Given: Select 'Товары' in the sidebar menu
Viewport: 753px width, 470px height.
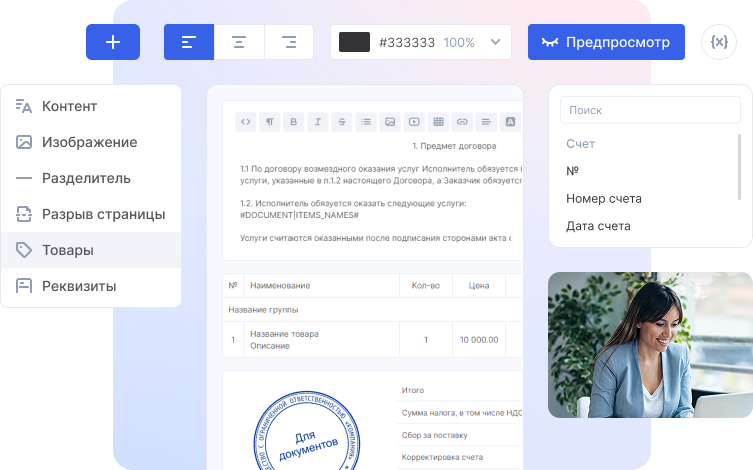Looking at the screenshot, I should 68,250.
